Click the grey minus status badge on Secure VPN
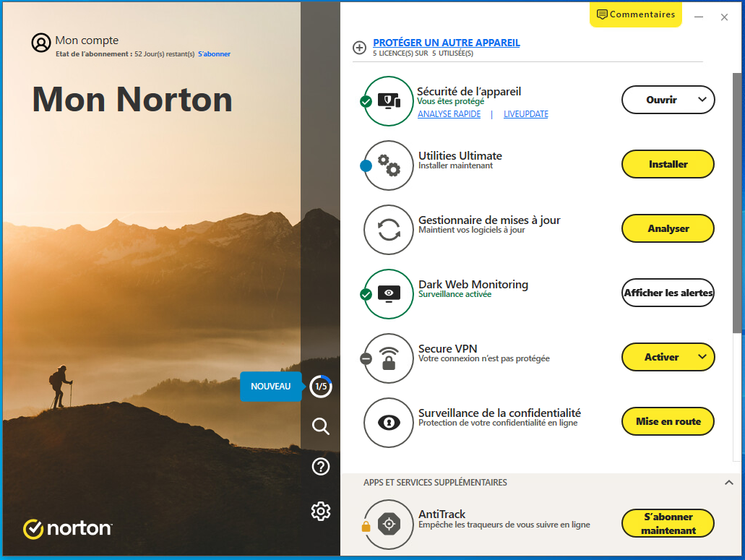The height and width of the screenshot is (560, 745). [366, 358]
